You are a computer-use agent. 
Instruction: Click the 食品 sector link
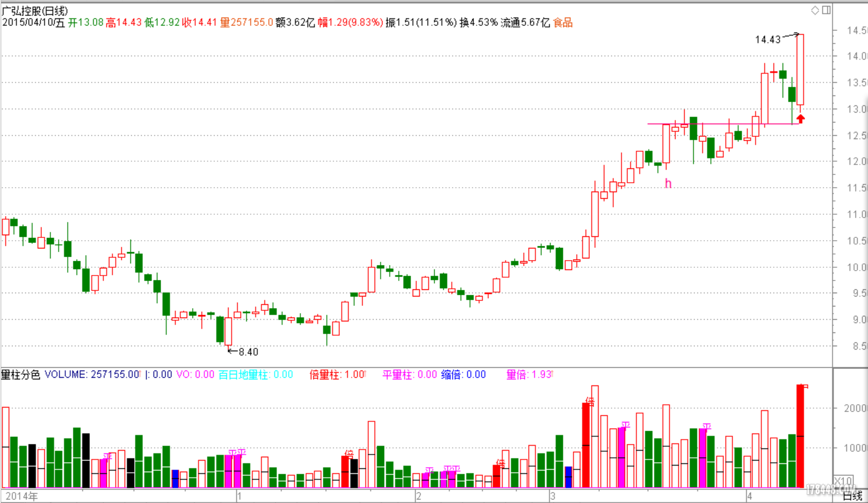pyautogui.click(x=563, y=23)
